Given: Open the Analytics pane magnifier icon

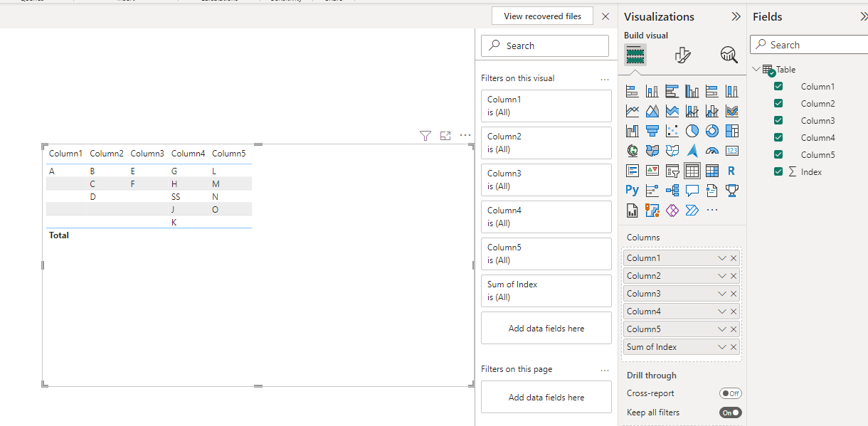Looking at the screenshot, I should click(x=729, y=55).
